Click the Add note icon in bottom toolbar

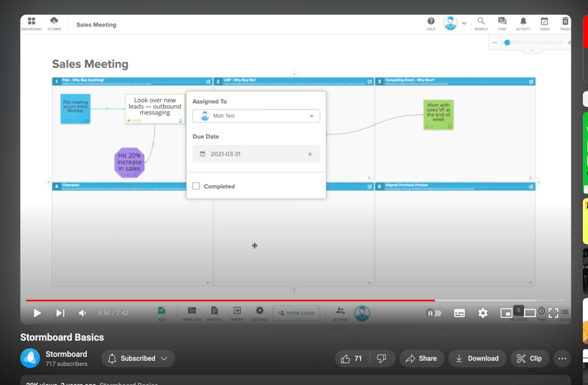[x=161, y=313]
